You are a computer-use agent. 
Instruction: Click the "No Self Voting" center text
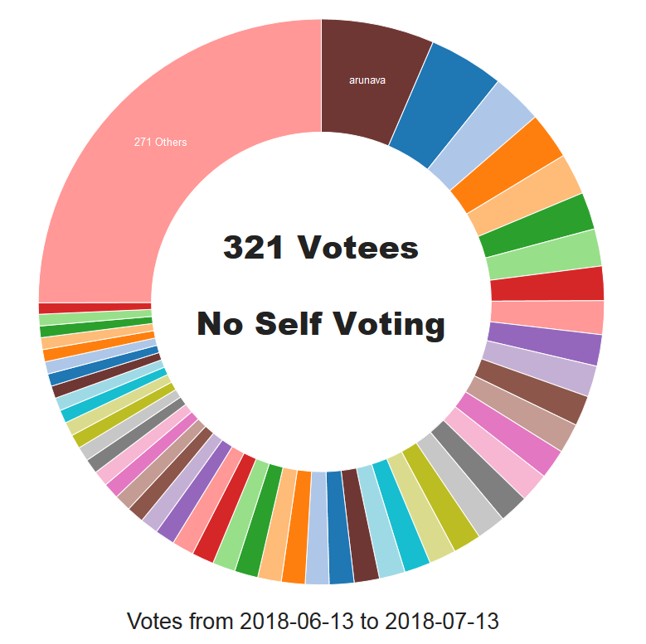[321, 324]
